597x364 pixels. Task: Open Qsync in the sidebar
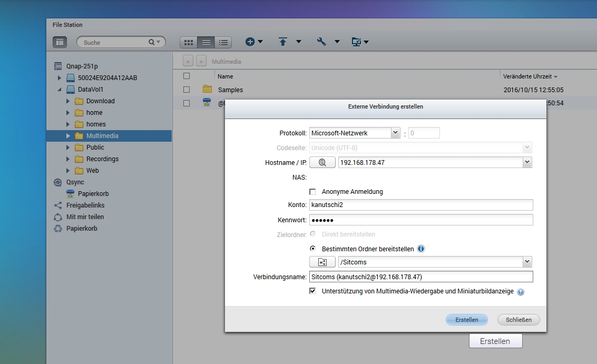(x=75, y=182)
